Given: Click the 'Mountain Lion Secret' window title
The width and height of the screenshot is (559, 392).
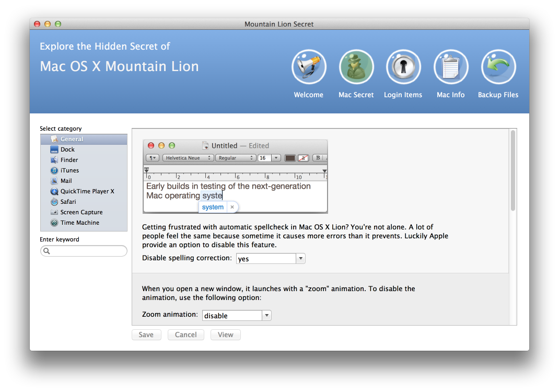Looking at the screenshot, I should click(279, 24).
